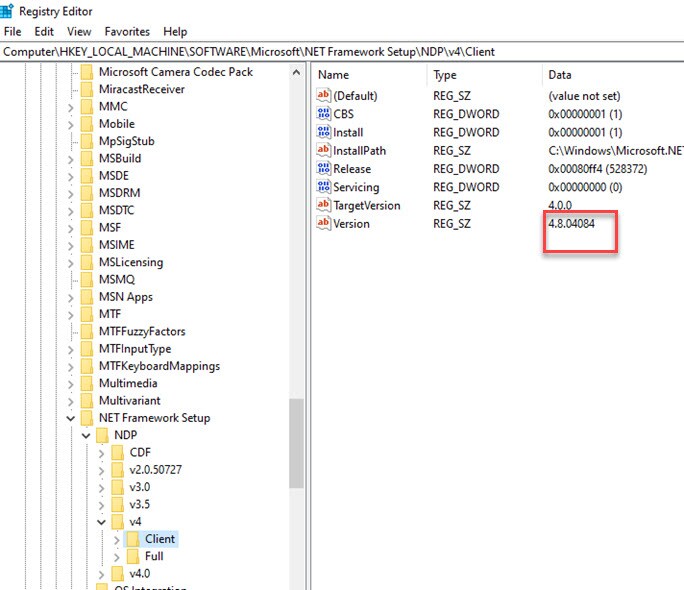The image size is (684, 590).
Task: Expand the v4.0 tree node
Action: click(x=101, y=574)
